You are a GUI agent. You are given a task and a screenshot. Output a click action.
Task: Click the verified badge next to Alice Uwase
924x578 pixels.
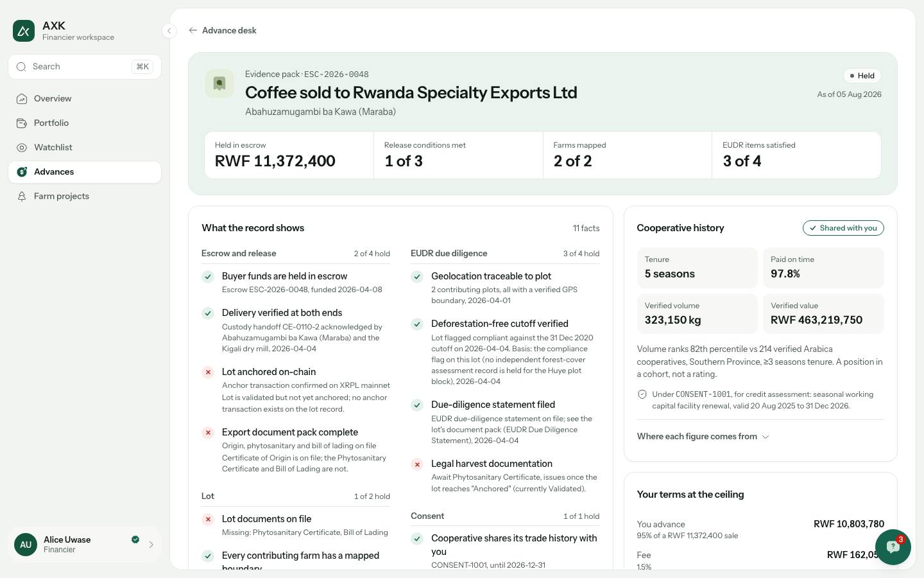(x=135, y=539)
